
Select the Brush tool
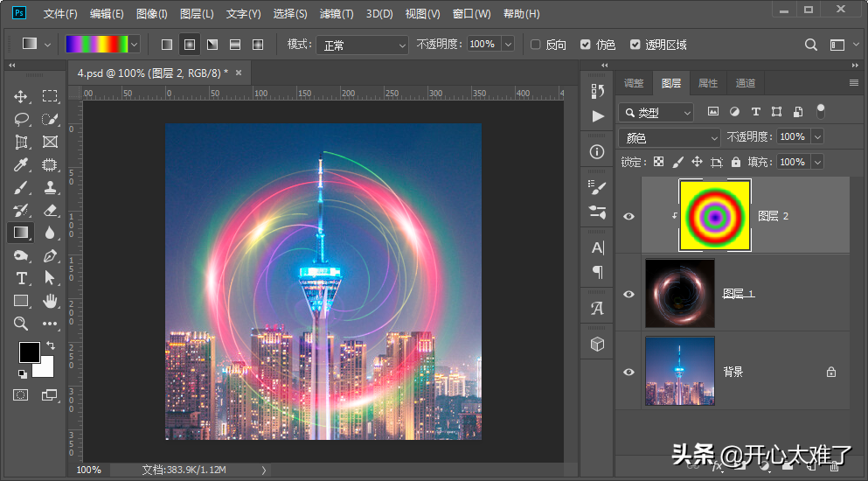click(x=21, y=187)
